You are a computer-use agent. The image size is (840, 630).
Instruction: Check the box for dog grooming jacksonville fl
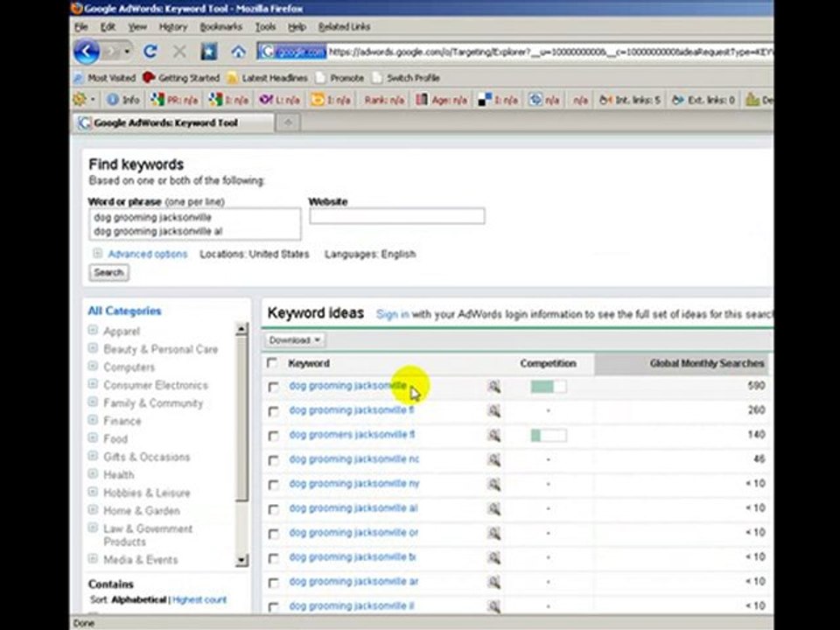point(273,411)
